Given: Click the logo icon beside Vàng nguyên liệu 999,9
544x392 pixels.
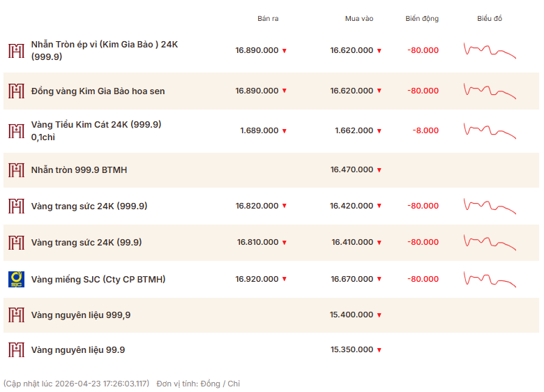Looking at the screenshot, I should [x=16, y=315].
